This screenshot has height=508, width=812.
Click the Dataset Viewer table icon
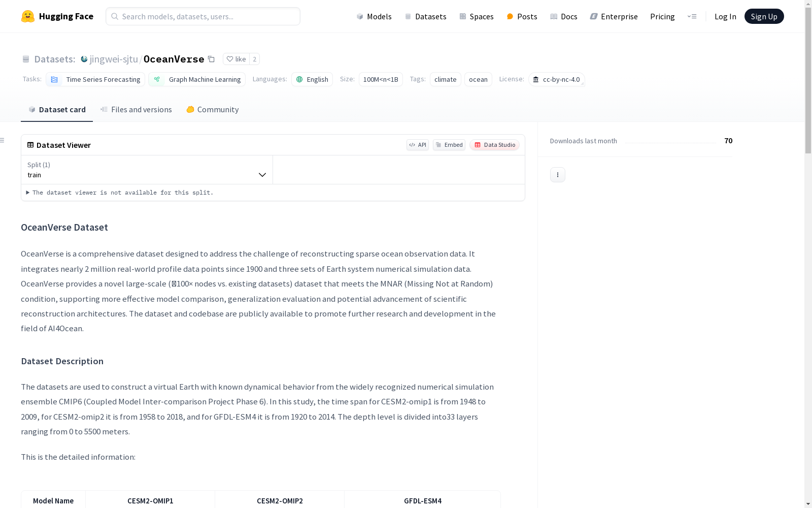pyautogui.click(x=30, y=145)
